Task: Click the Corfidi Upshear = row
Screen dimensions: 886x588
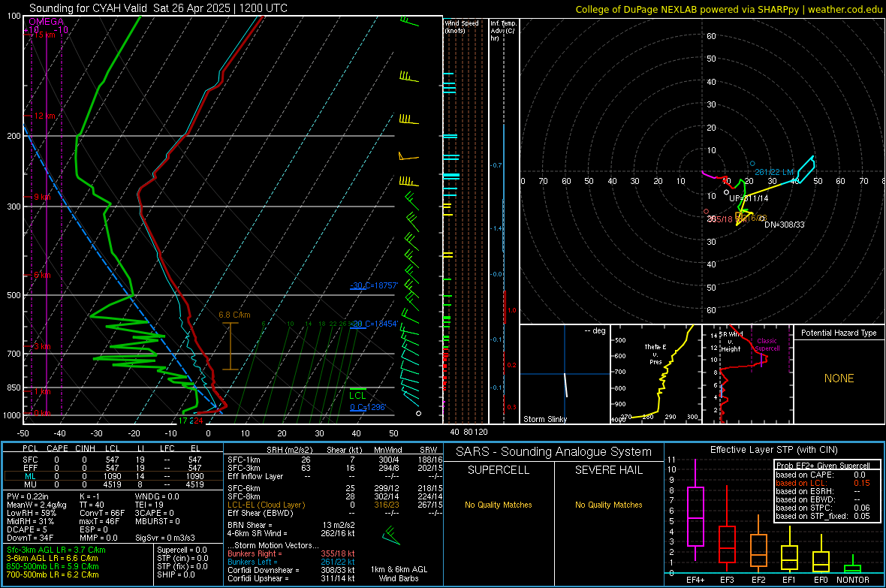Action: (x=291, y=578)
